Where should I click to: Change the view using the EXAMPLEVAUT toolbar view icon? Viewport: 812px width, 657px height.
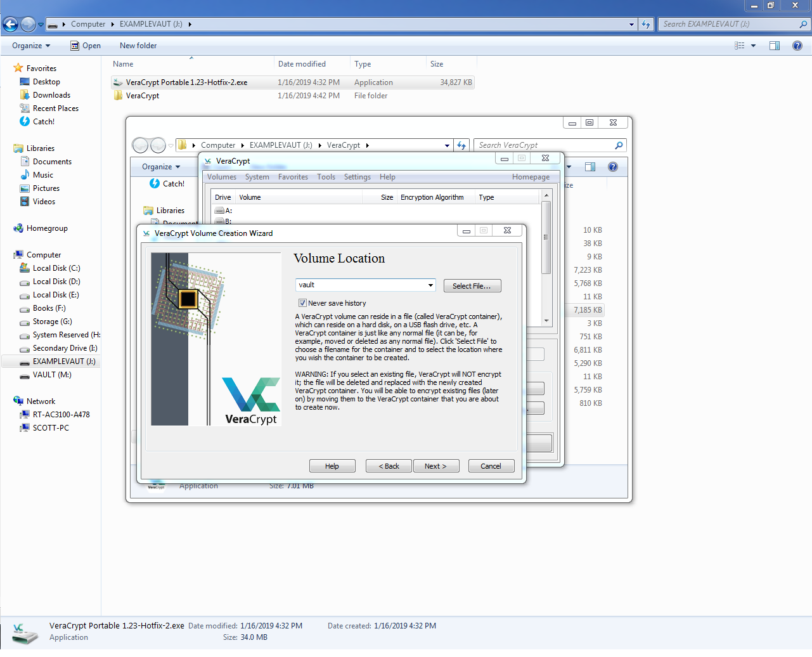(740, 46)
